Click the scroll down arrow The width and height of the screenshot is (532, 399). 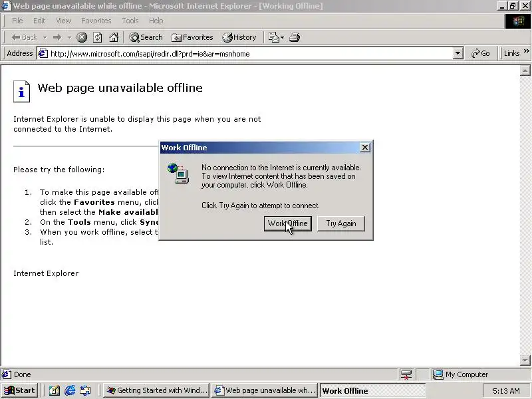(x=525, y=360)
